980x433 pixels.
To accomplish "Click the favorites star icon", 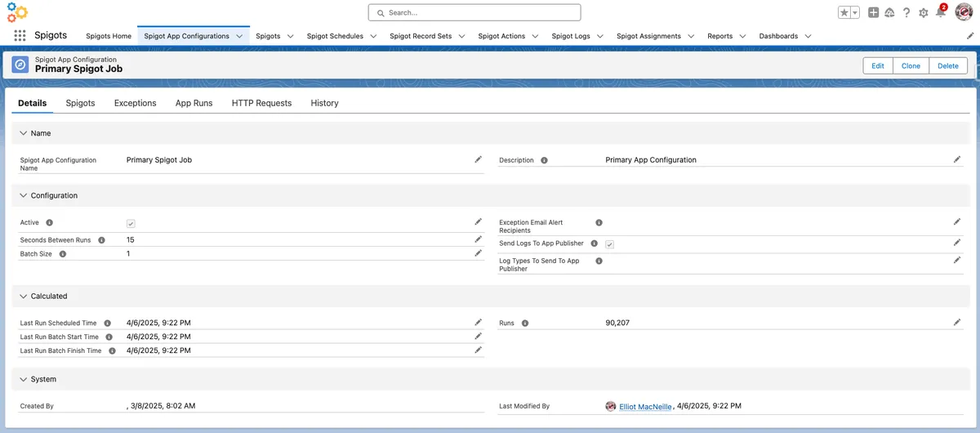I will 844,12.
